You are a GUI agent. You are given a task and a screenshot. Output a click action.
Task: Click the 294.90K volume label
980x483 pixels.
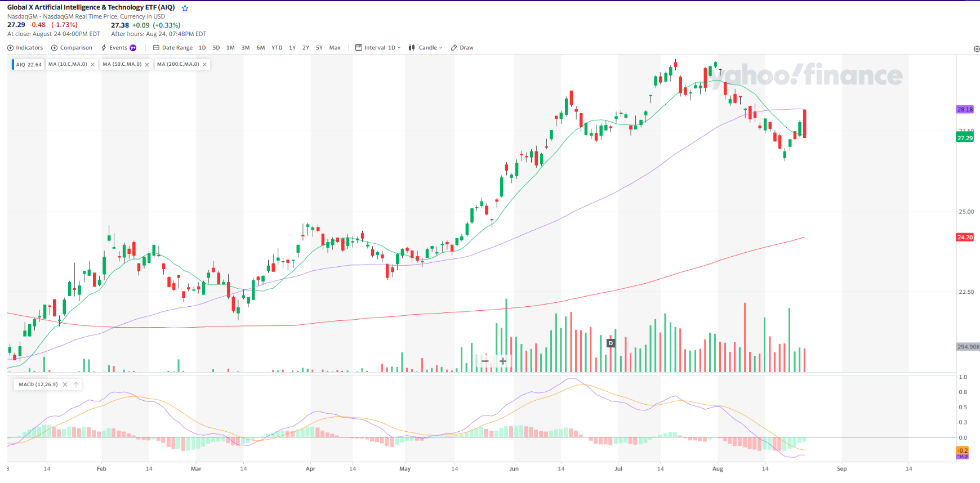[x=968, y=347]
